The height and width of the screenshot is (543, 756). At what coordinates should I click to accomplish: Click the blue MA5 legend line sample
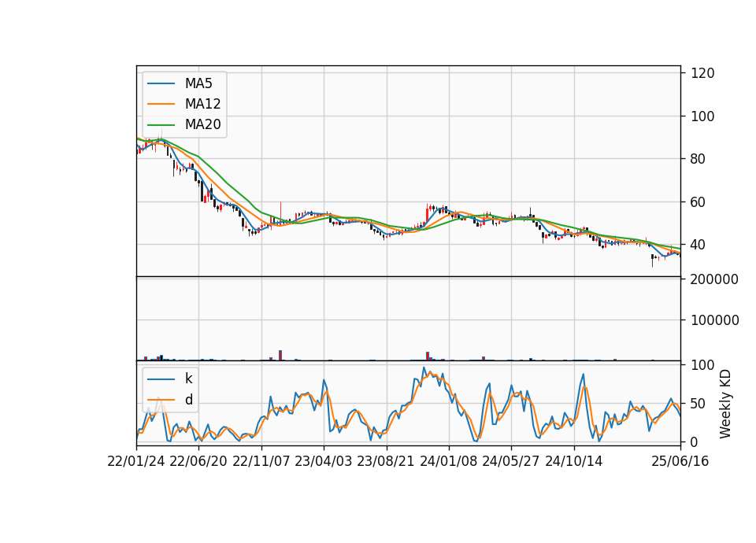coord(161,83)
